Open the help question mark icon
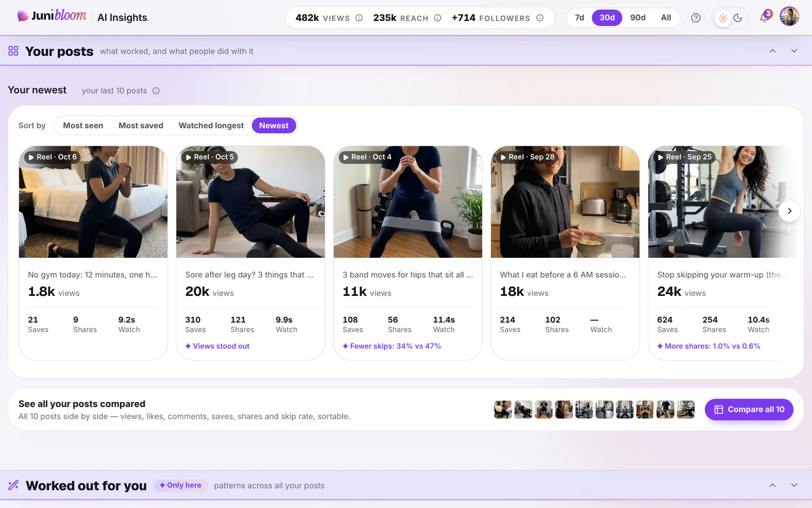 point(696,18)
